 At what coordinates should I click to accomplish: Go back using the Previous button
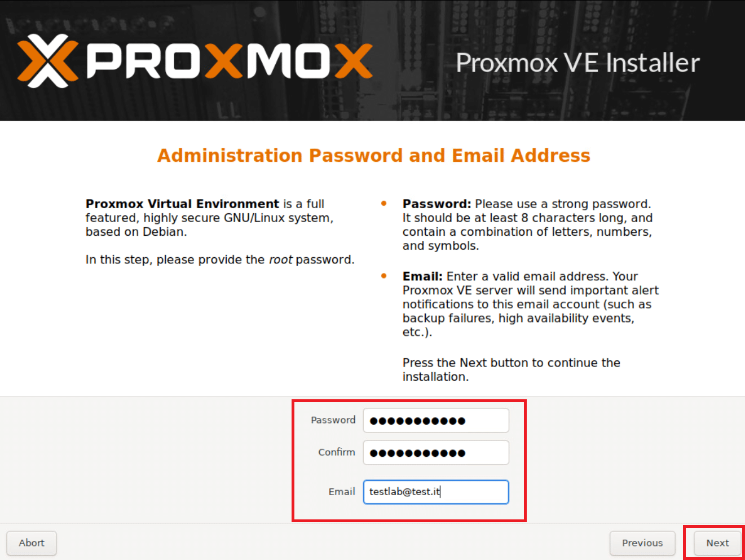coord(642,543)
